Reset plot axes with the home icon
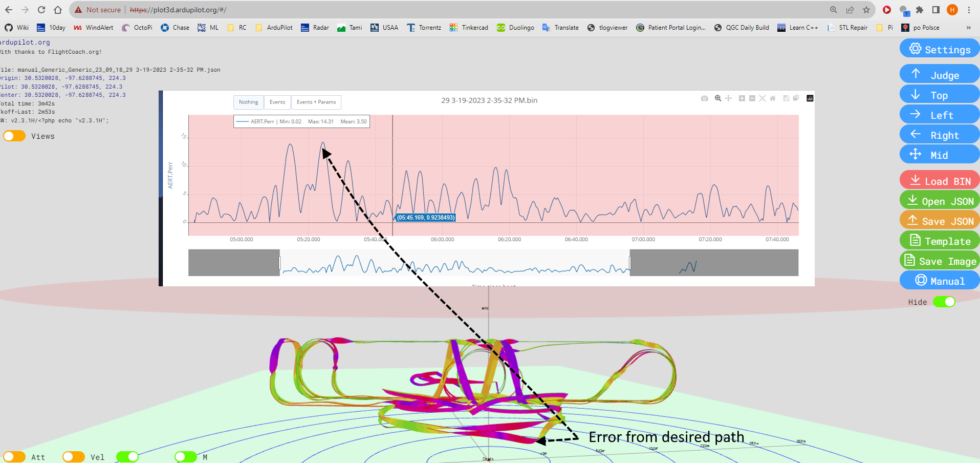The image size is (980, 463). (773, 98)
